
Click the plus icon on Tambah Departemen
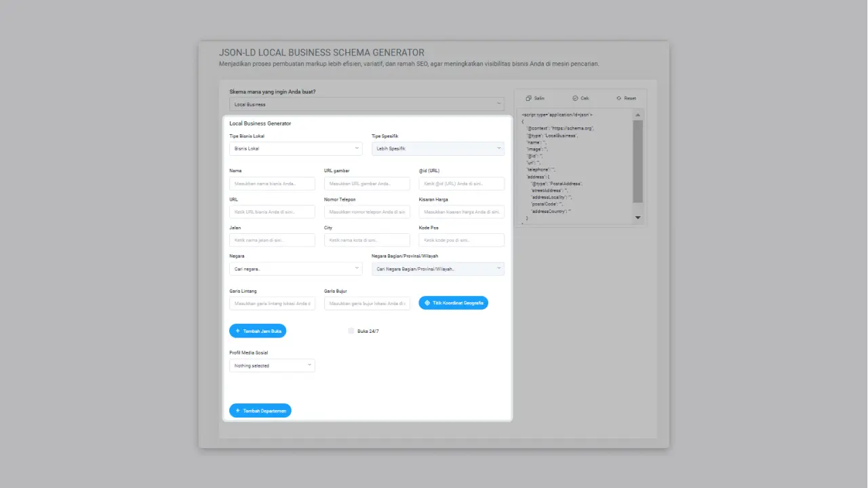(237, 410)
